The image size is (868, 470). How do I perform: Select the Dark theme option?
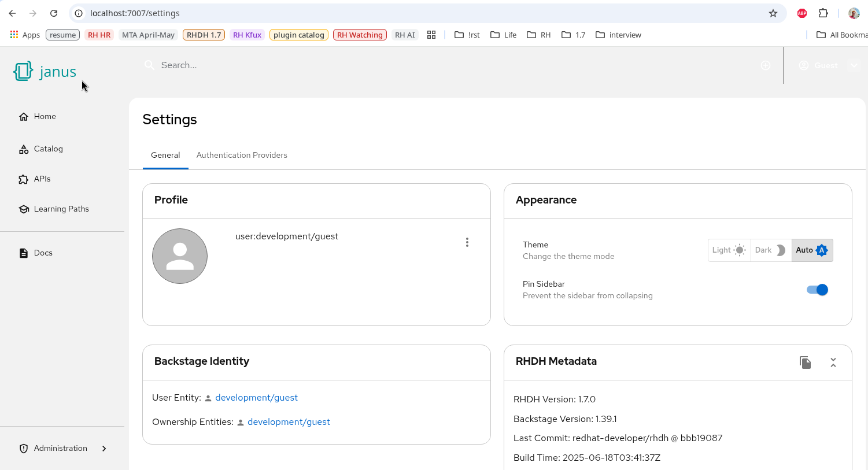[770, 250]
